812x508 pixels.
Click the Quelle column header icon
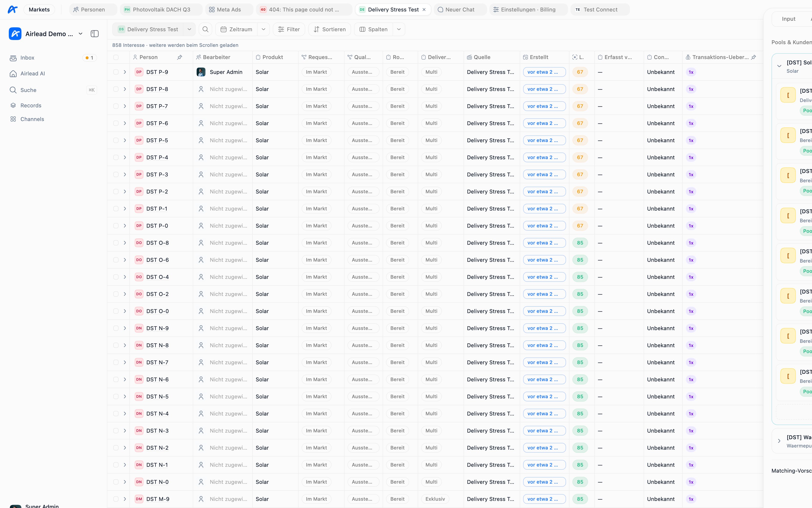point(469,57)
